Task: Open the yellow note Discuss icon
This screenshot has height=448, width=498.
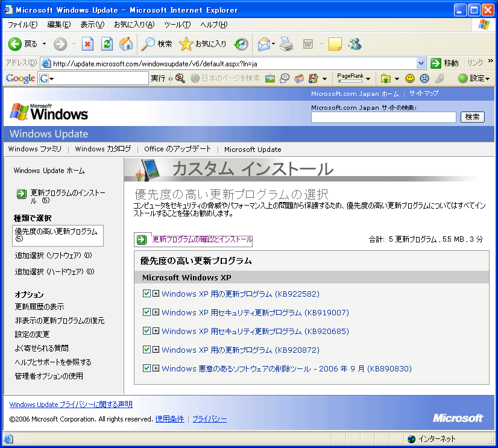Action: [x=335, y=44]
